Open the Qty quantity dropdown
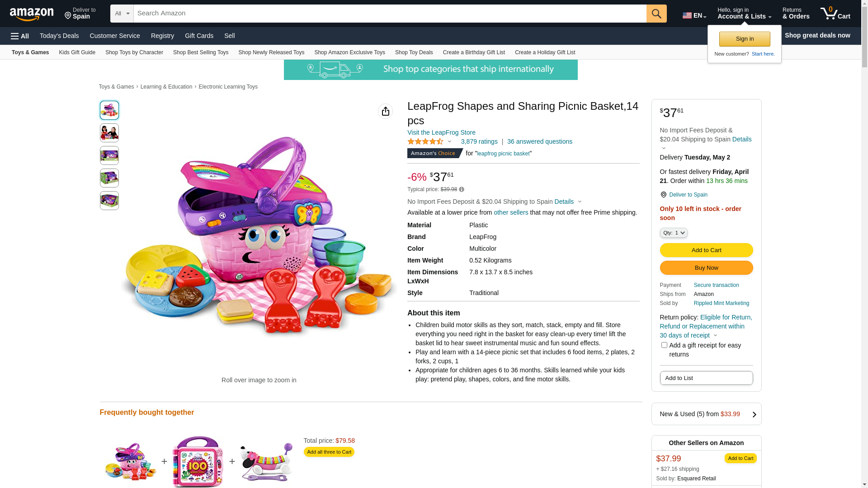 (x=673, y=233)
